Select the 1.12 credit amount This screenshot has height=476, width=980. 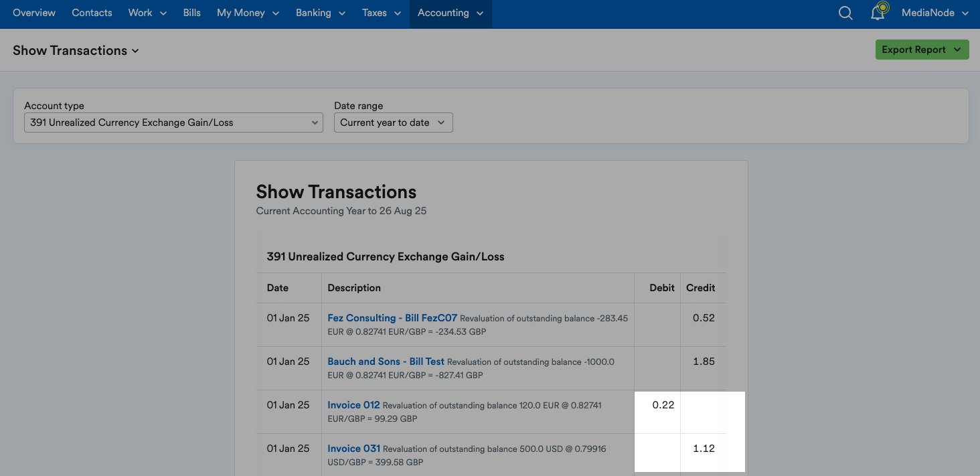coord(704,449)
